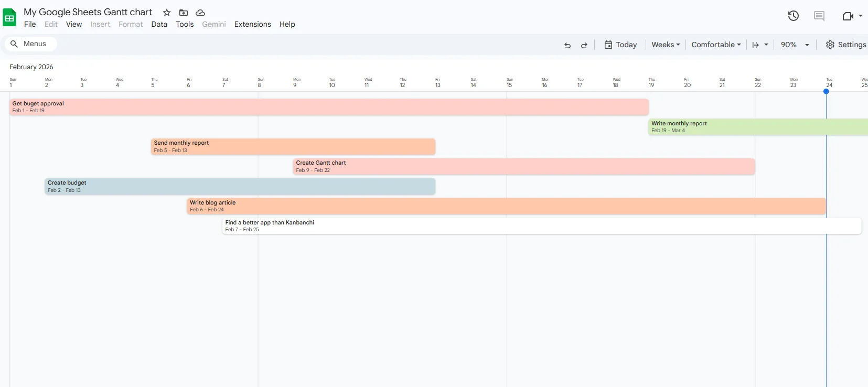Open the File menu
The width and height of the screenshot is (868, 387).
pos(30,24)
